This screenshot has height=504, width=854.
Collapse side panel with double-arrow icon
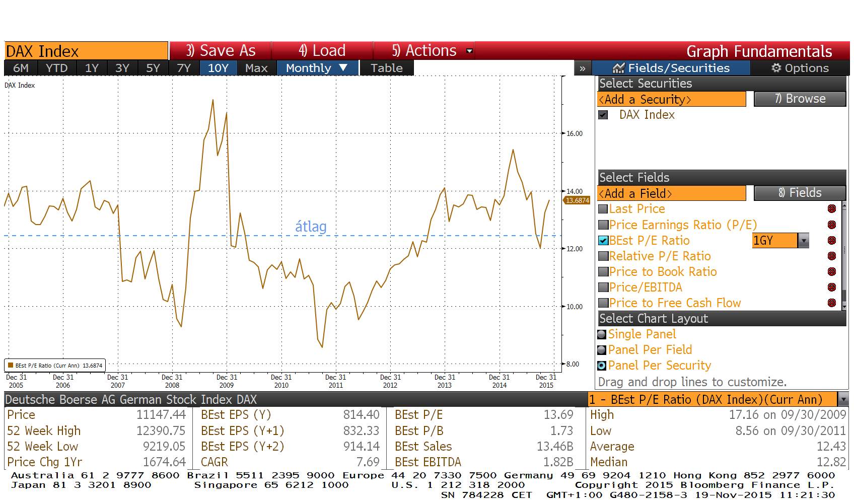pyautogui.click(x=583, y=68)
